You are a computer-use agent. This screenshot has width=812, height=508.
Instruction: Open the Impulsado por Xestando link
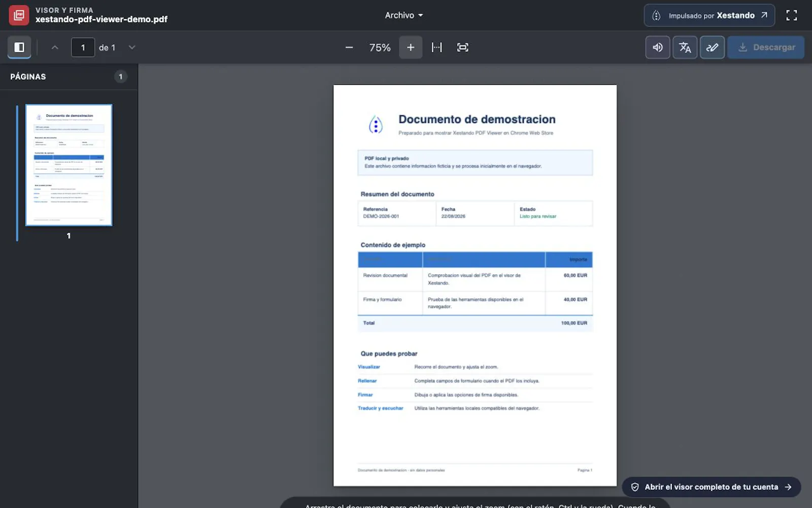[709, 15]
